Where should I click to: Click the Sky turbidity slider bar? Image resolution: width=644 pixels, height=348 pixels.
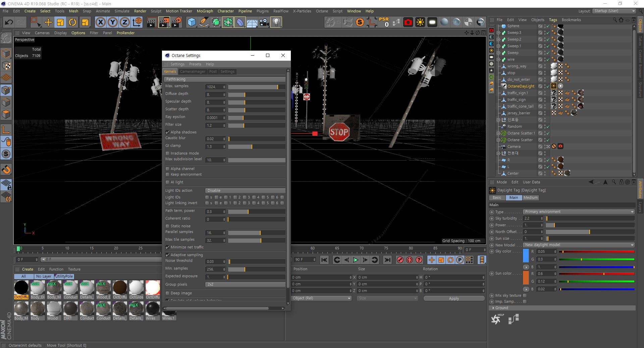590,218
